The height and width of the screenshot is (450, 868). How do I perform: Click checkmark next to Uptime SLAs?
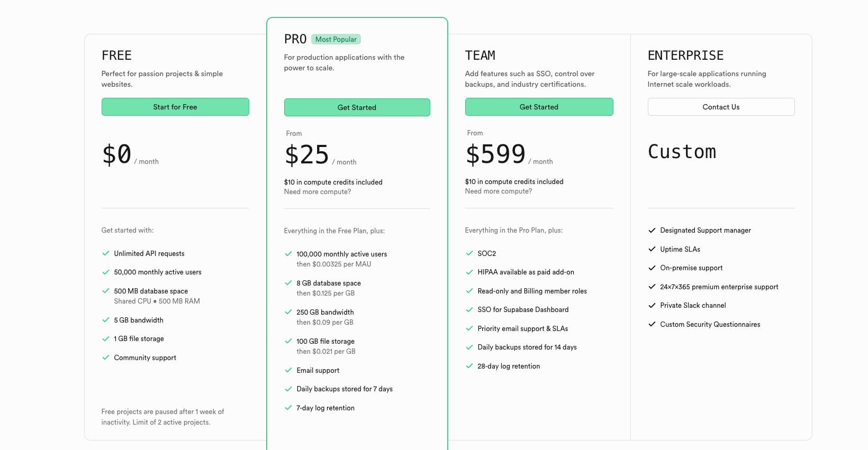click(652, 249)
